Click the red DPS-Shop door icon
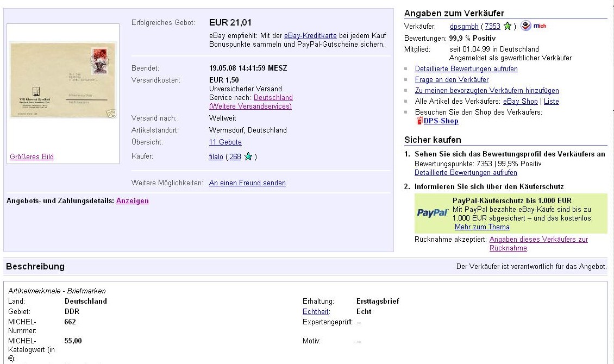614x364 pixels. [419, 121]
